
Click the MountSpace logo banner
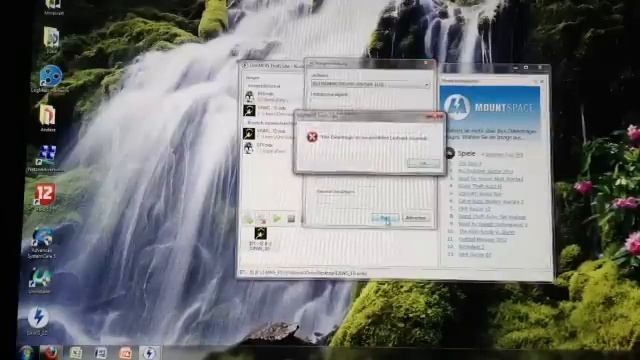(490, 107)
